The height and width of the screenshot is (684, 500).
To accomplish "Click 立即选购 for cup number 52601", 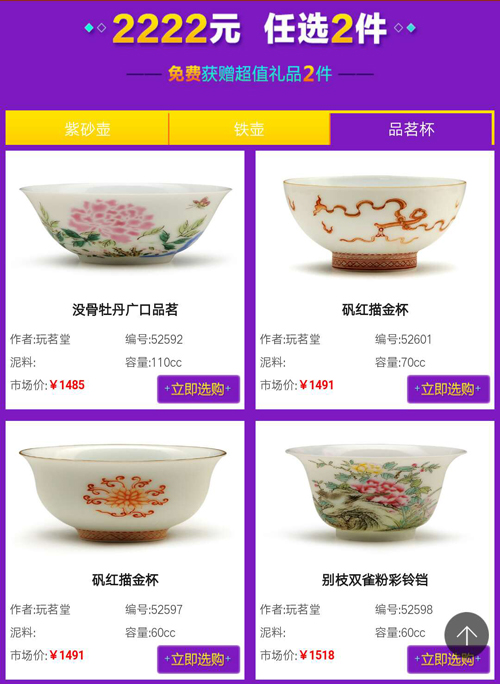I will (x=449, y=389).
